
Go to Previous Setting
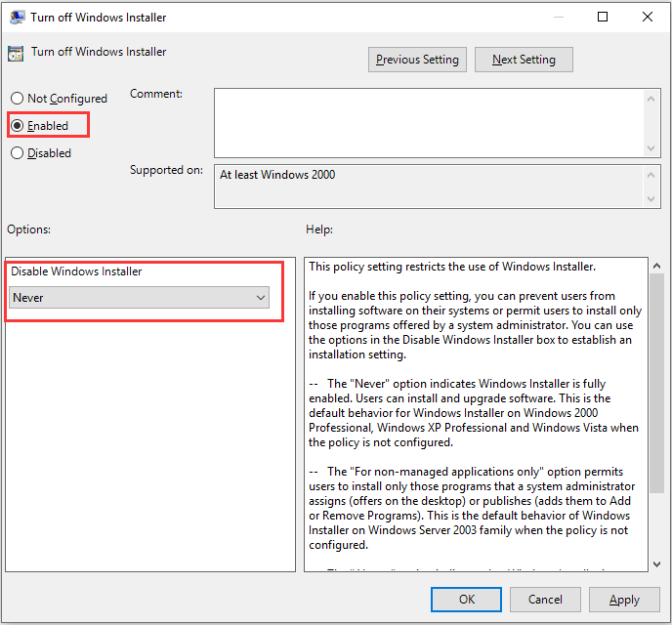point(417,60)
